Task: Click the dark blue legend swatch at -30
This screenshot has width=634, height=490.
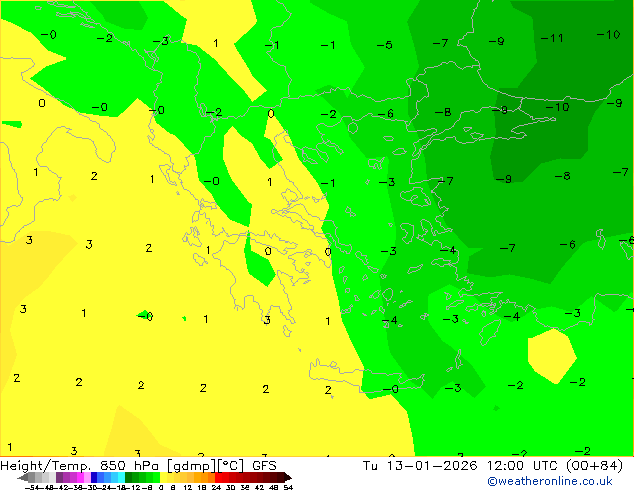Action: click(94, 477)
